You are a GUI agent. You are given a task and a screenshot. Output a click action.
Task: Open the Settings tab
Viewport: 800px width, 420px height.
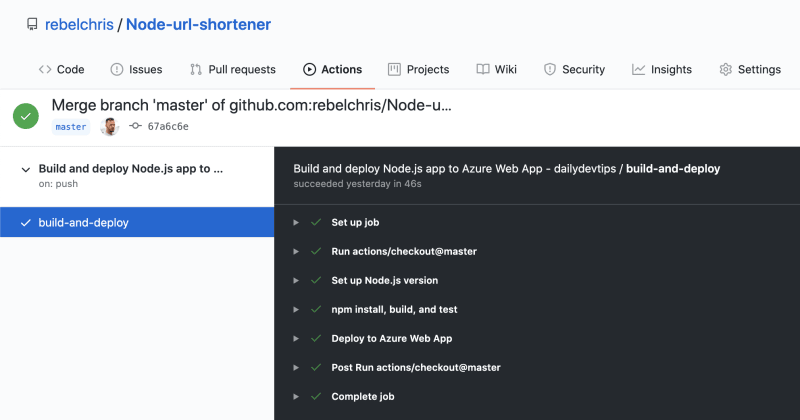pos(750,69)
